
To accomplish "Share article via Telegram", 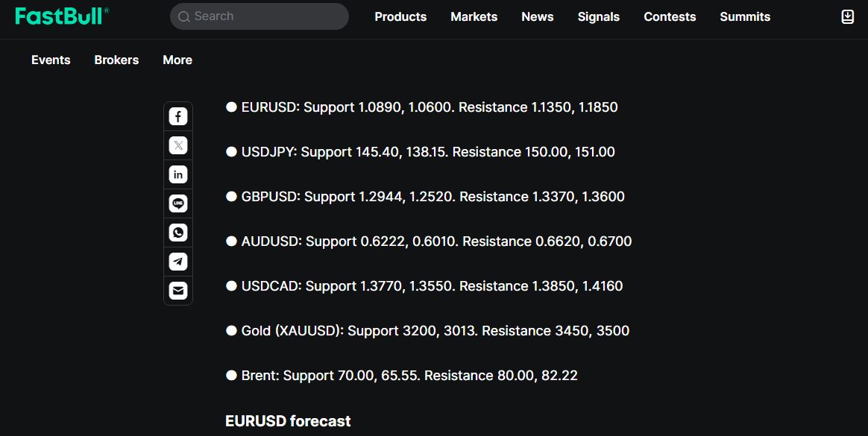I will (177, 262).
